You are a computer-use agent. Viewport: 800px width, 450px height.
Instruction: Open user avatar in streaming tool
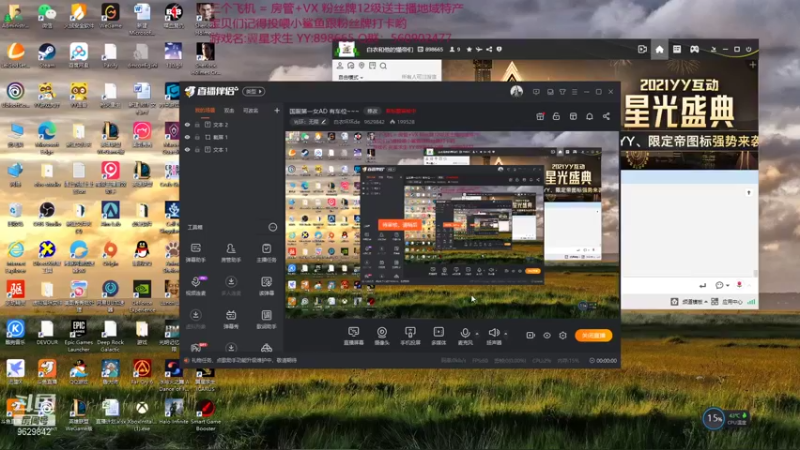click(516, 91)
